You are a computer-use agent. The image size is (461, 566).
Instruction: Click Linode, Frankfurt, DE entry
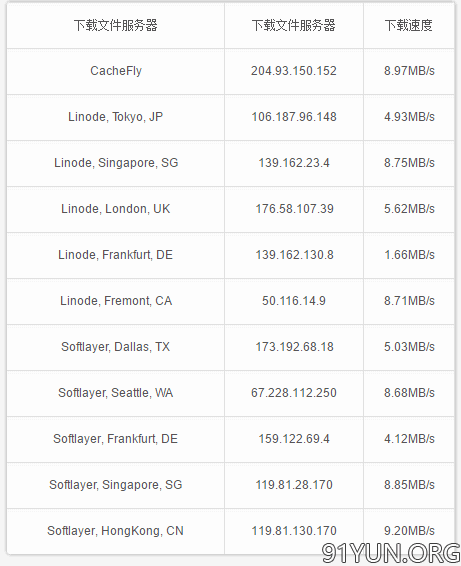(116, 255)
